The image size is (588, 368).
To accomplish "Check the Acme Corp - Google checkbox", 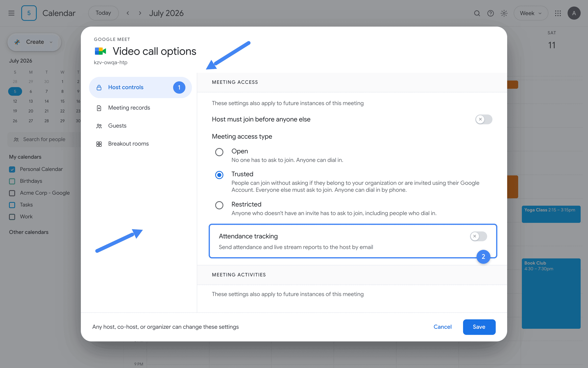I will pyautogui.click(x=12, y=193).
